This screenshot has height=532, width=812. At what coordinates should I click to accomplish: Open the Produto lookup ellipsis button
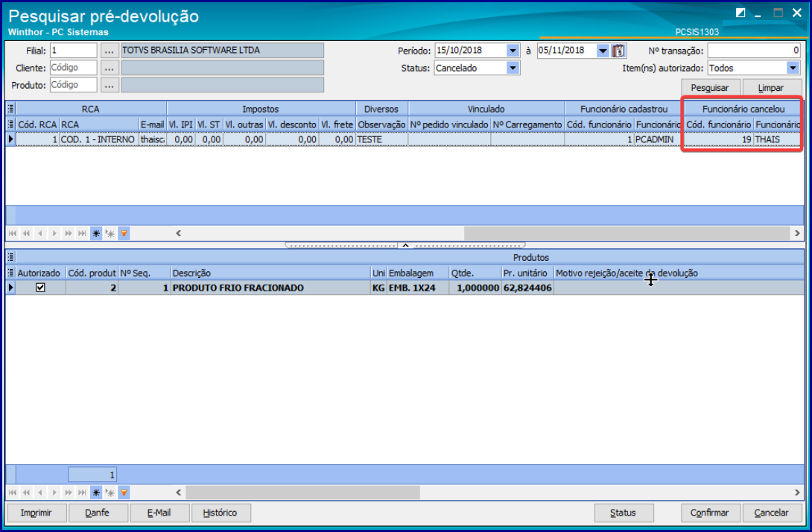[110, 85]
